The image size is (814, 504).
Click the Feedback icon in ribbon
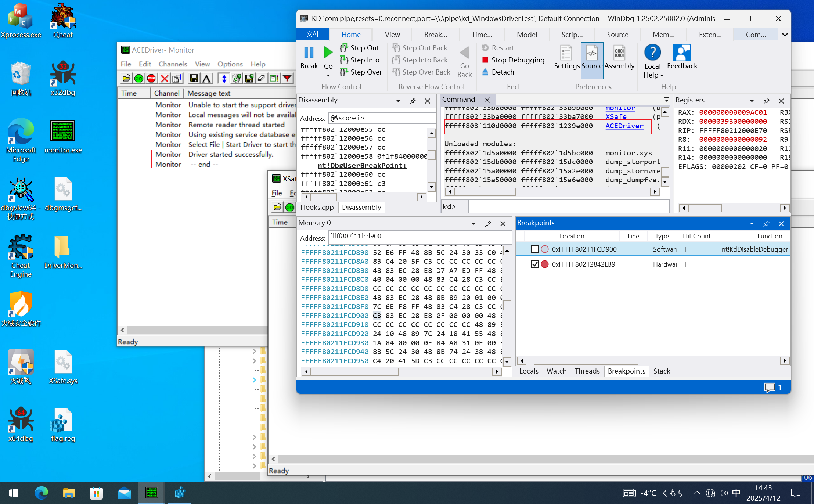[682, 53]
